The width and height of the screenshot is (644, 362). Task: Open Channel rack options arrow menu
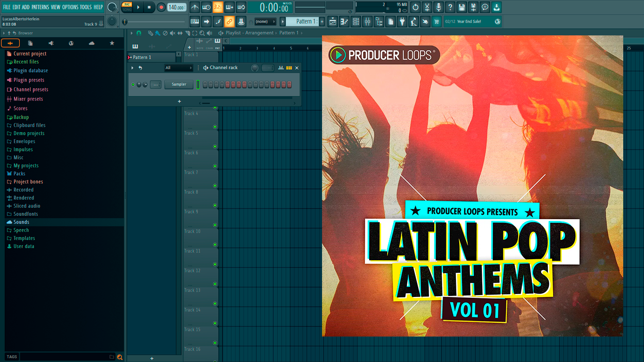(x=132, y=68)
